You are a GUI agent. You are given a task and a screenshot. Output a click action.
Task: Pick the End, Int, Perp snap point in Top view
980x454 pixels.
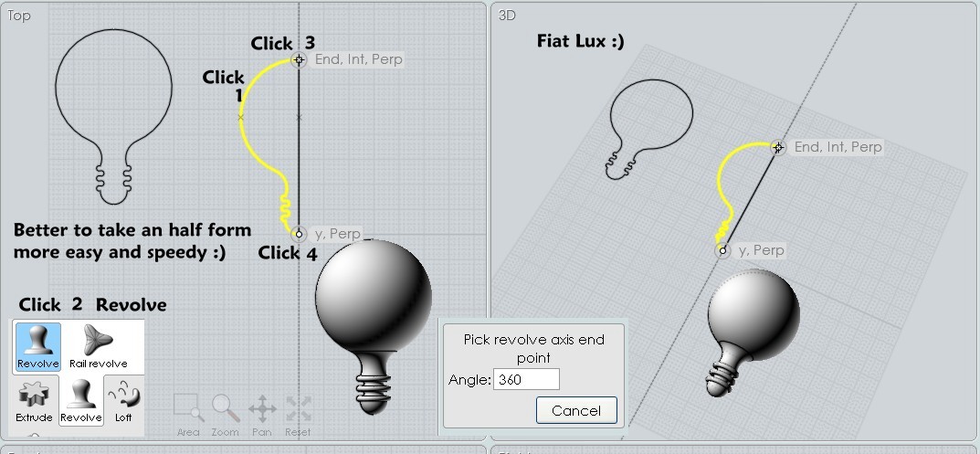[299, 60]
